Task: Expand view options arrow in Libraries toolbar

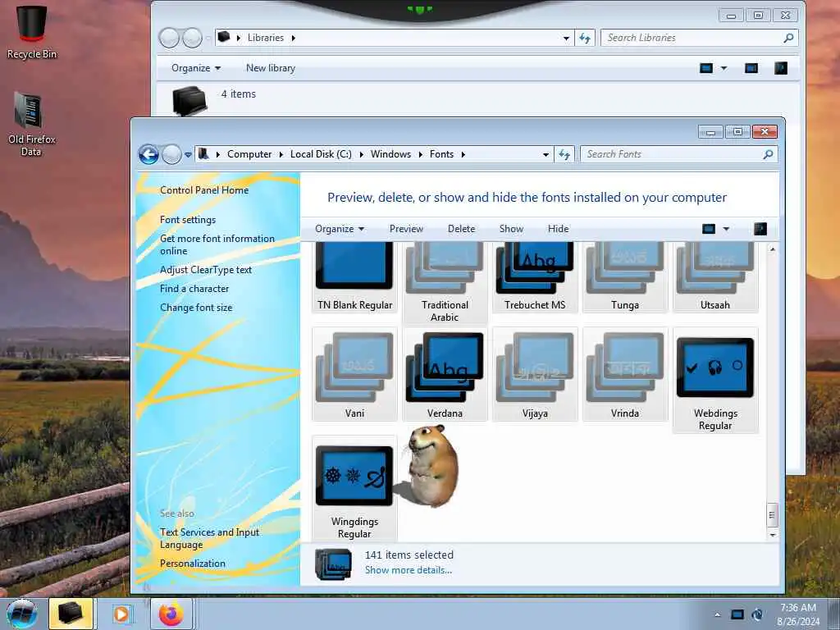Action: tap(724, 68)
